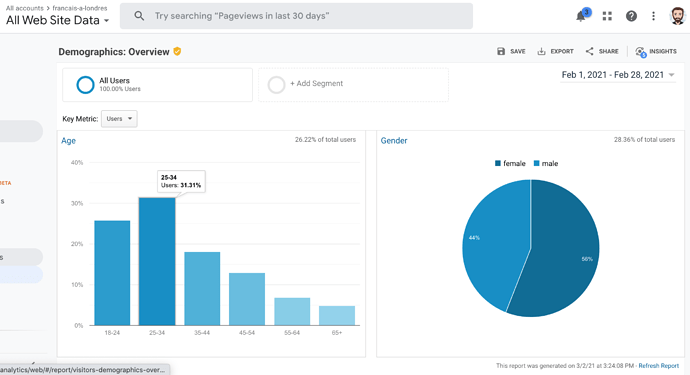Click the help question mark icon

coord(631,16)
